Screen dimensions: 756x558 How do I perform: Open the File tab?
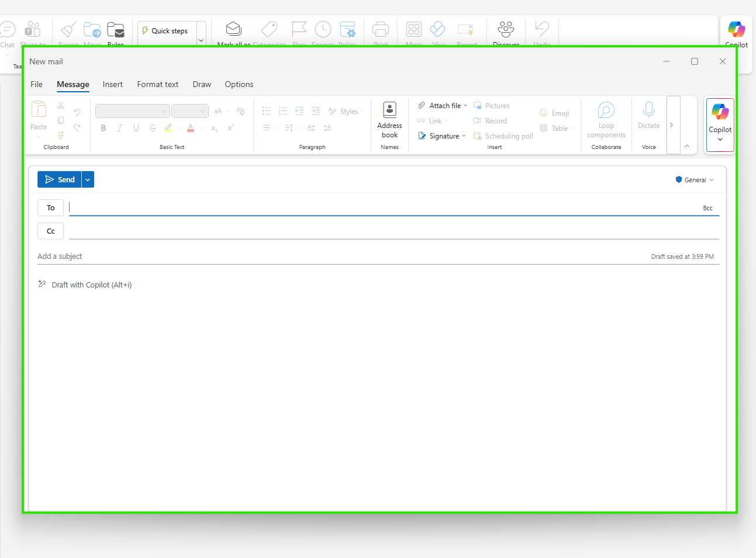pos(36,84)
